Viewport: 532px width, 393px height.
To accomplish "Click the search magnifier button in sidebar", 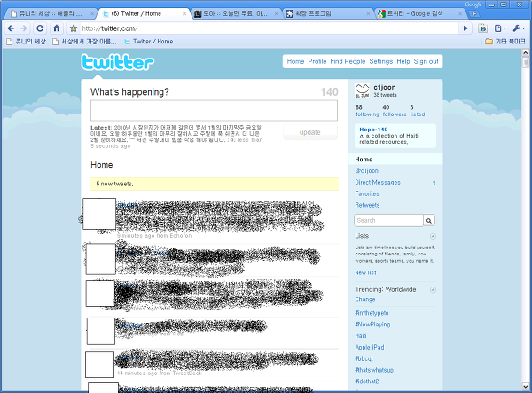I will (x=429, y=221).
